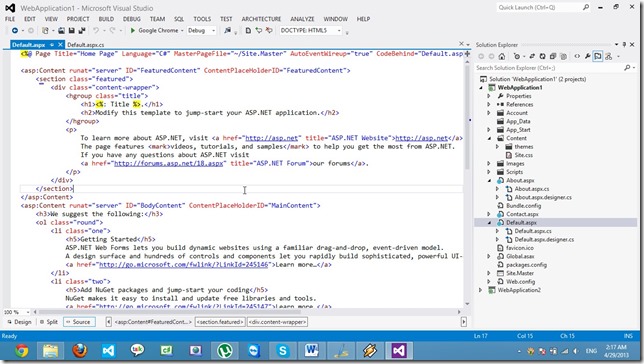This screenshot has height=364, width=644.
Task: Click the Search Solution Explorer field
Action: 549,67
